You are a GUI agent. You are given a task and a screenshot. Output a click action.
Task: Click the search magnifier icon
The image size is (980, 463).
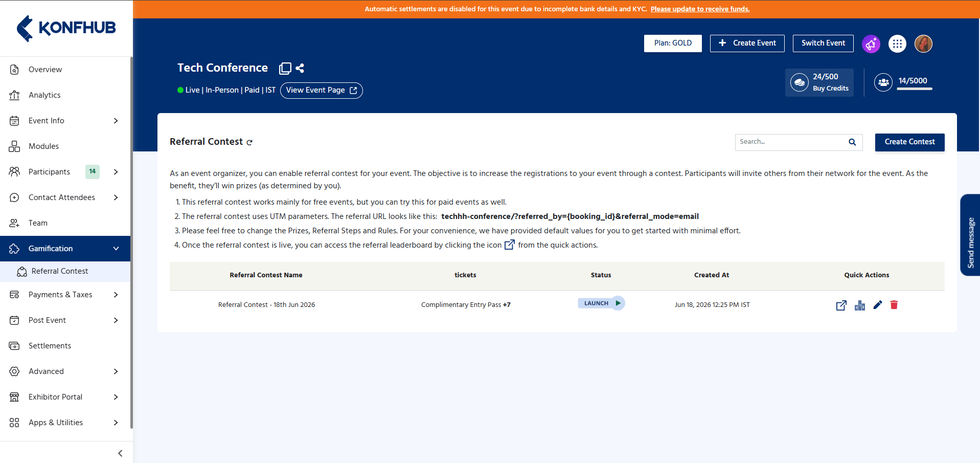(852, 142)
